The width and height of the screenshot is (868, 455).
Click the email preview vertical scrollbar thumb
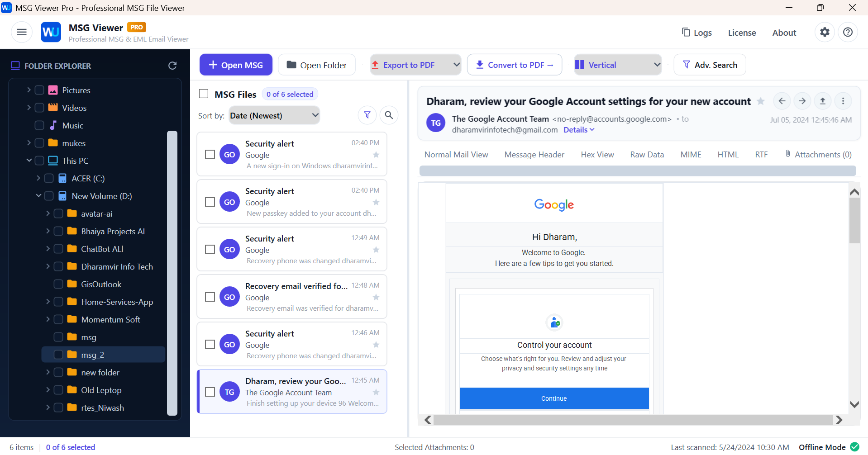(x=854, y=220)
